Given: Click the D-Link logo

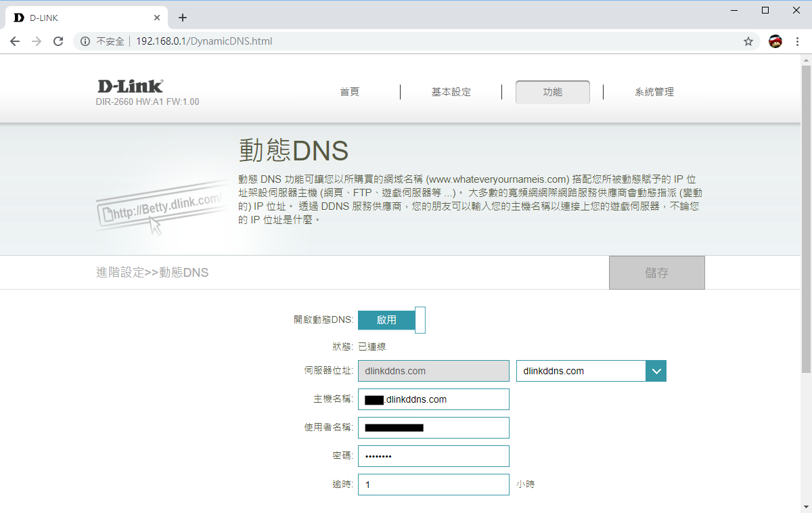Looking at the screenshot, I should 130,86.
